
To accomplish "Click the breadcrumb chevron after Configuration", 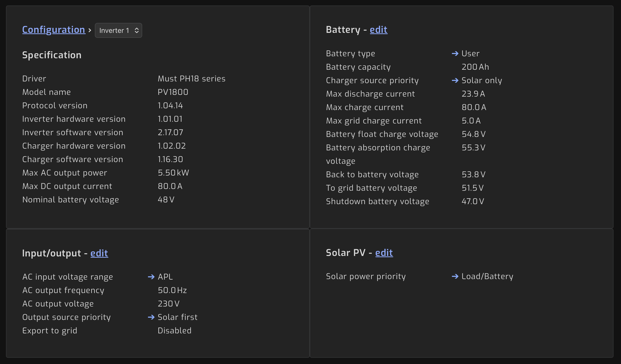I will (x=90, y=30).
